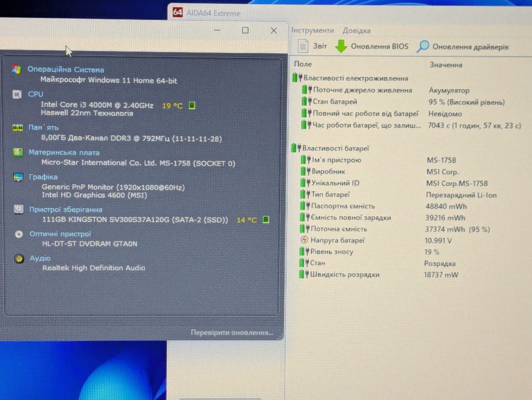Image resolution: width=532 pixels, height=400 pixels.
Task: Click the Значення column header
Action: click(x=446, y=65)
